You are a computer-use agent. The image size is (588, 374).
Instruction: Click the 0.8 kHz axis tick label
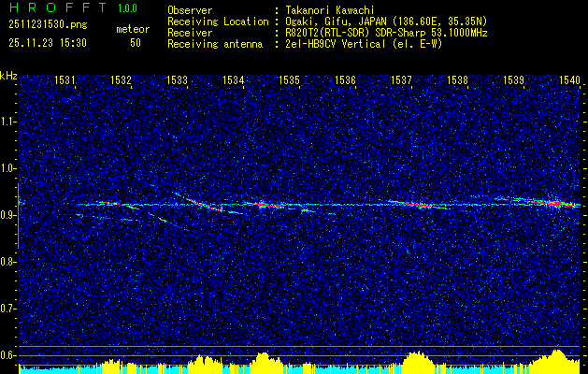tap(7, 262)
